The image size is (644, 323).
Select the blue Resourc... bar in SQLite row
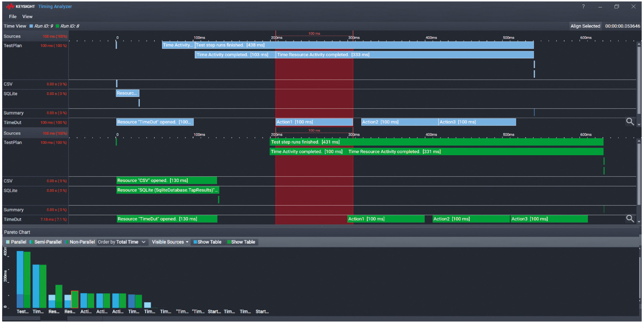pyautogui.click(x=127, y=93)
